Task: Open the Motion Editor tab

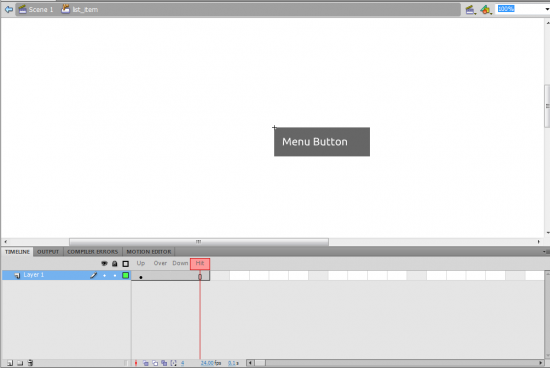Action: [149, 252]
